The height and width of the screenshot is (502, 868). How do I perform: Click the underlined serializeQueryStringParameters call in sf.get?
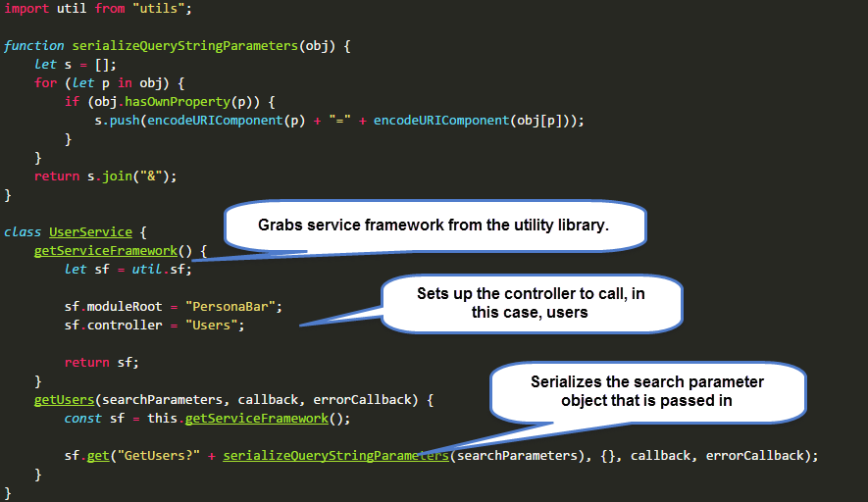(x=335, y=456)
